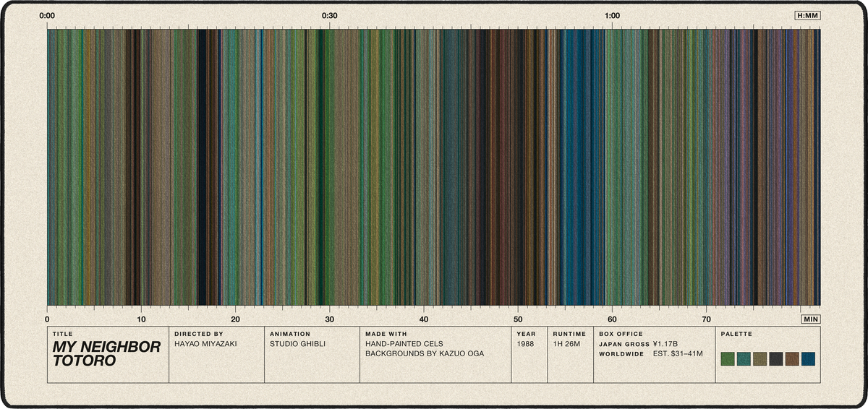Click the EST. $31–41M value
Viewport: 868px width, 409px height.
(x=678, y=354)
